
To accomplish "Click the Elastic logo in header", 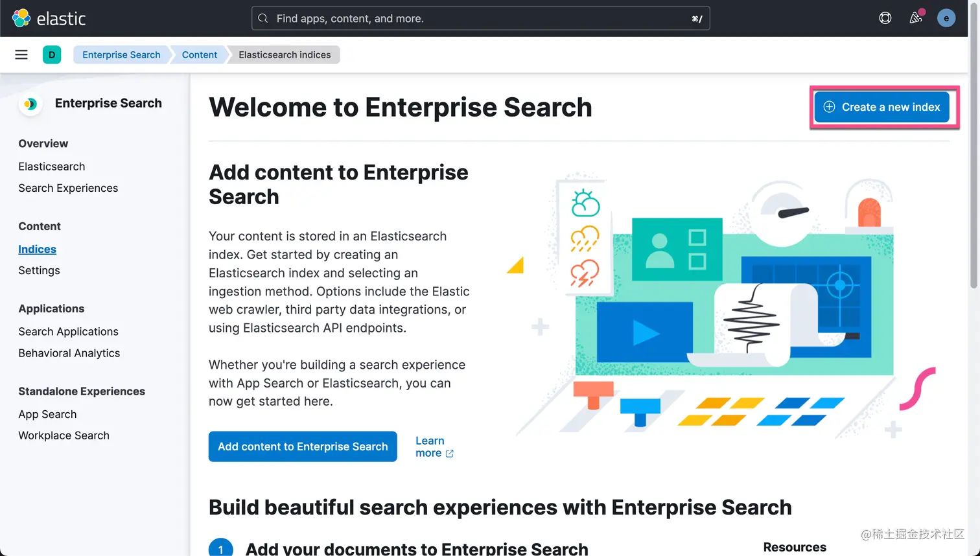I will [49, 18].
